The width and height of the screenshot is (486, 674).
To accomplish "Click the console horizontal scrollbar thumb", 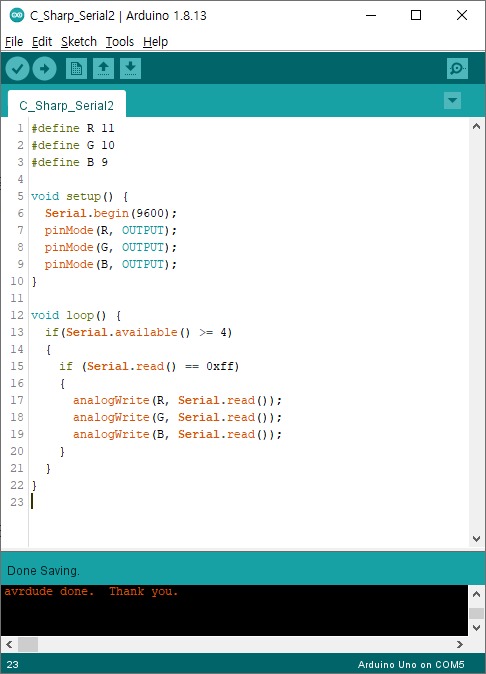I will pyautogui.click(x=28, y=644).
